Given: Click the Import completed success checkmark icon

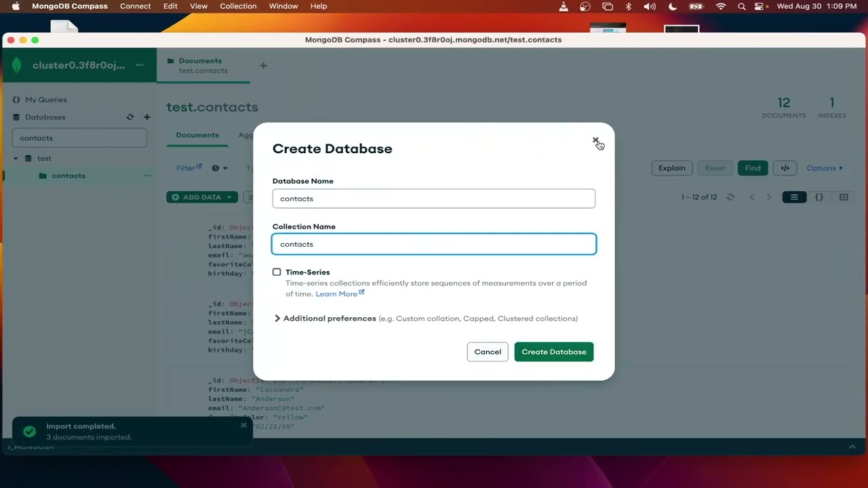Looking at the screenshot, I should click(x=29, y=432).
